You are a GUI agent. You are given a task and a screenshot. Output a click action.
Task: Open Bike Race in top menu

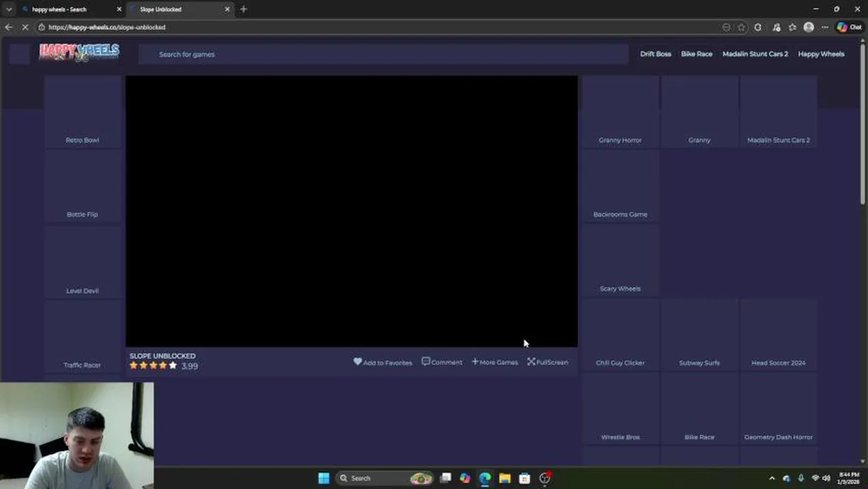[697, 54]
